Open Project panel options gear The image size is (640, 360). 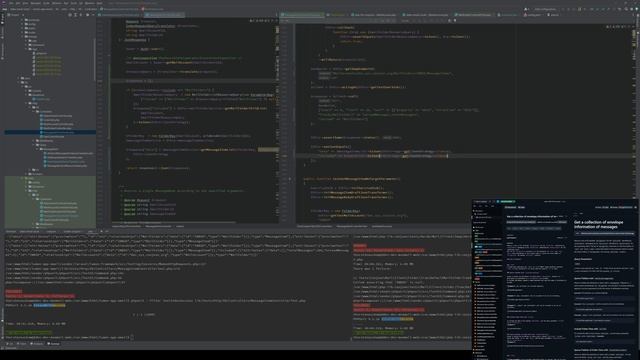tap(86, 15)
